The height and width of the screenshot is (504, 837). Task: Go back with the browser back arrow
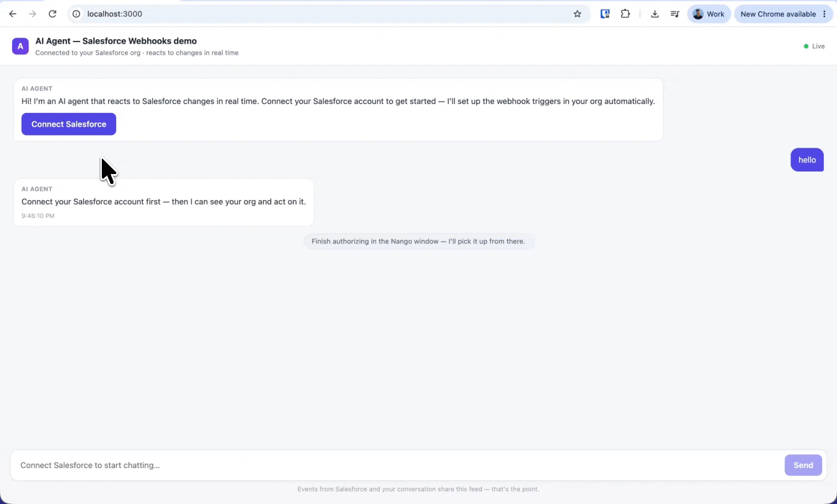click(13, 14)
